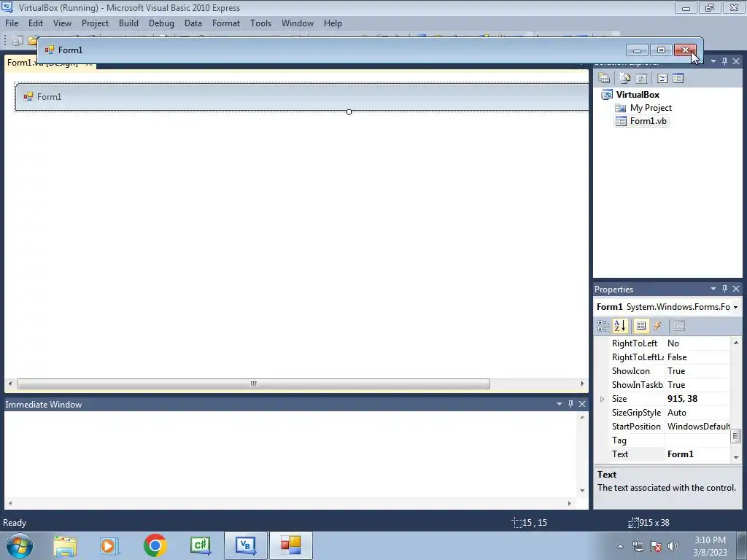Click the designer scrollbar left arrow
The height and width of the screenshot is (560, 747).
click(10, 384)
